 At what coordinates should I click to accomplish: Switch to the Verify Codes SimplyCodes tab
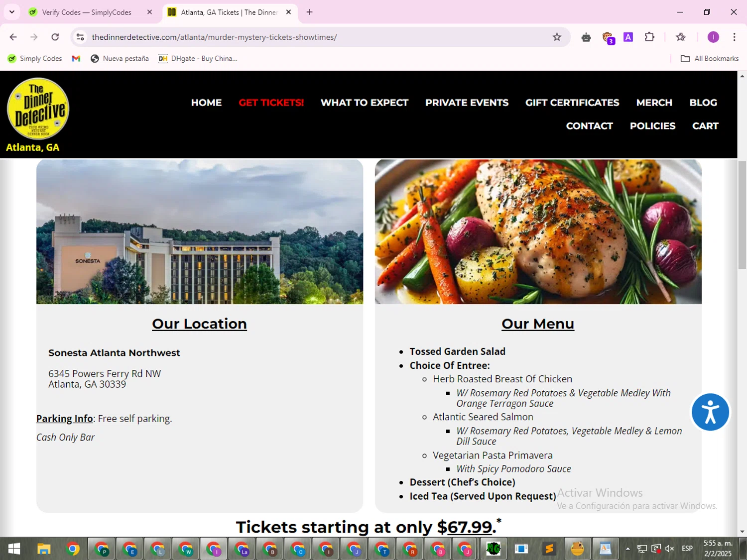coord(86,12)
